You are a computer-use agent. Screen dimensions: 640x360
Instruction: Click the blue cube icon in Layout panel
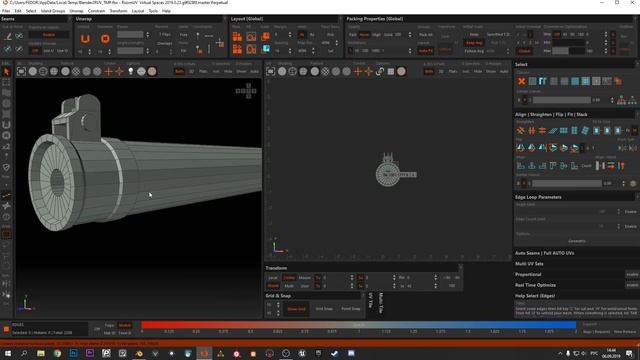266,49
